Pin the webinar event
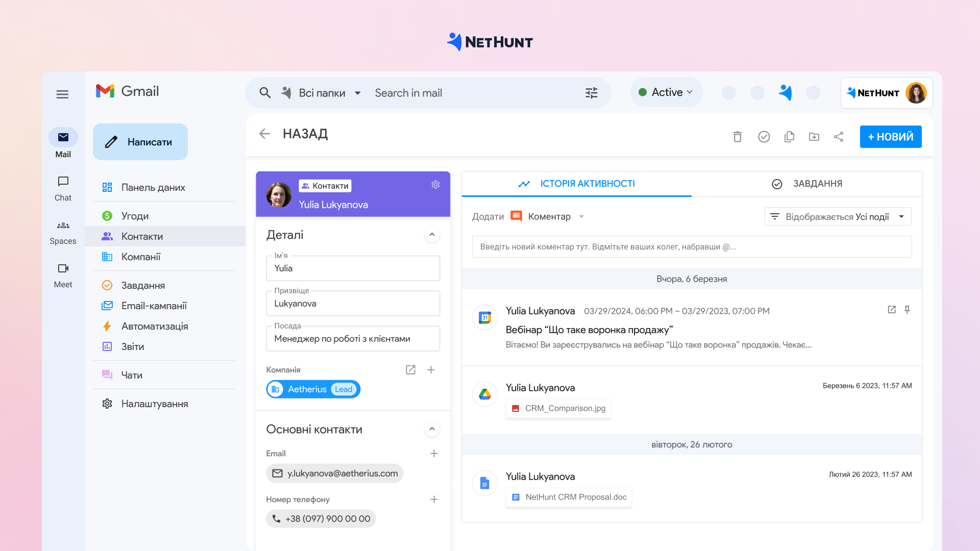 pos(907,310)
